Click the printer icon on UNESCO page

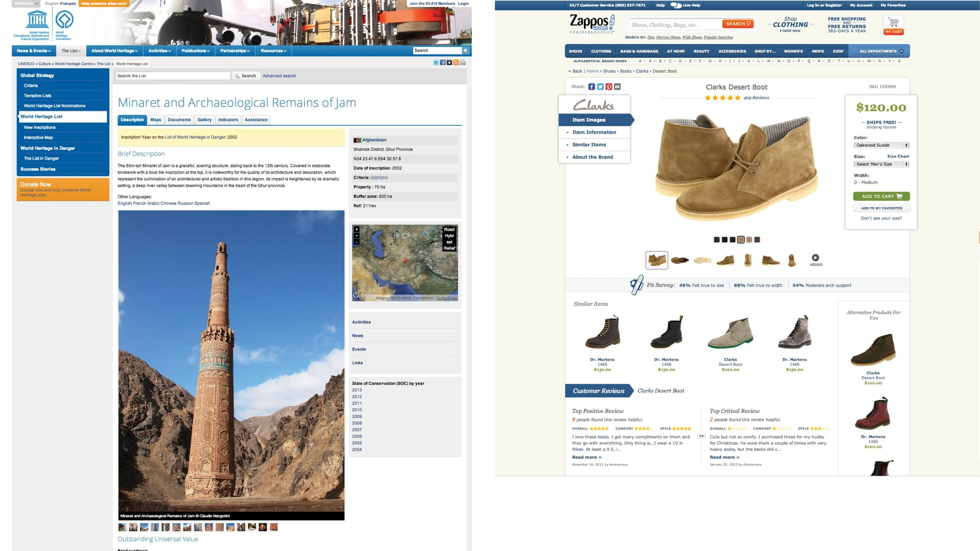463,63
